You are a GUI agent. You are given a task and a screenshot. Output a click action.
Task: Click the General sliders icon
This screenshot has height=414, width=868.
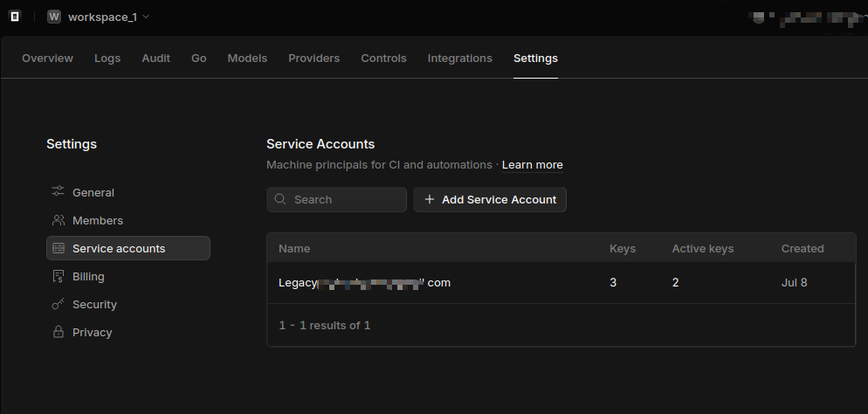(59, 191)
